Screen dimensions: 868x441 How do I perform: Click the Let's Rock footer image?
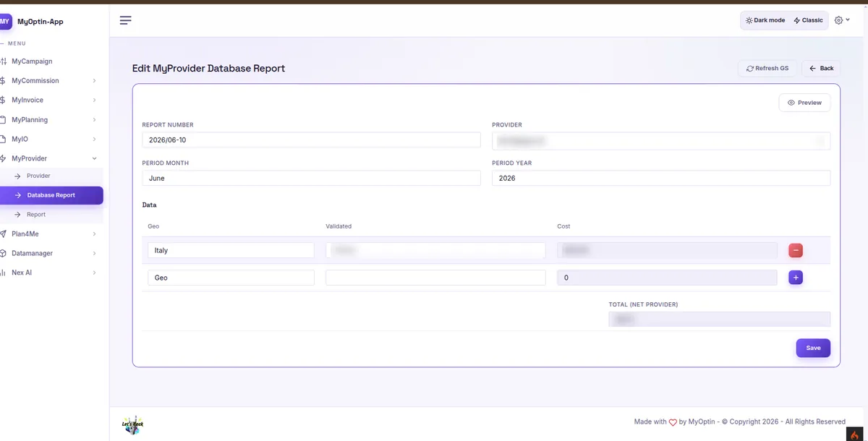tap(132, 425)
